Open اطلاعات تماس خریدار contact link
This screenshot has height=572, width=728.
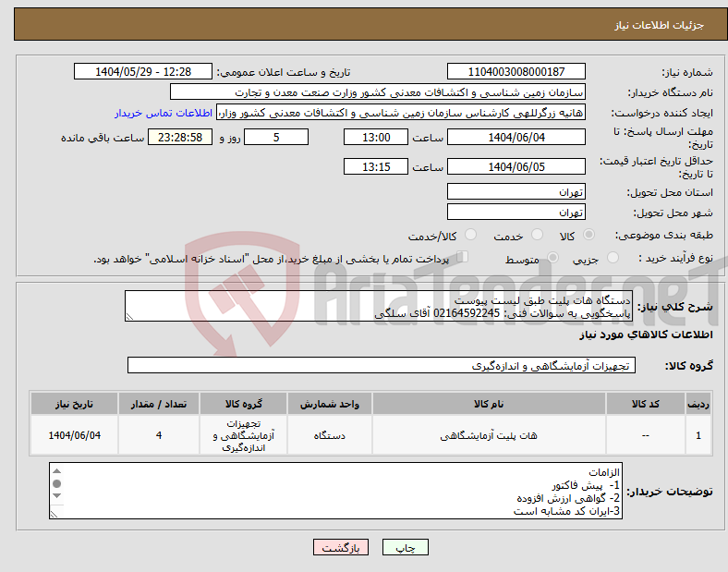click(x=164, y=113)
